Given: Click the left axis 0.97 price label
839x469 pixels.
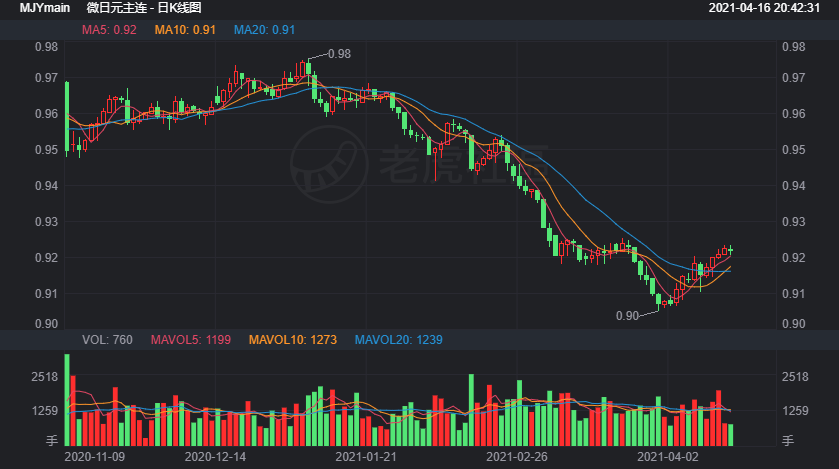Looking at the screenshot, I should pyautogui.click(x=47, y=78).
